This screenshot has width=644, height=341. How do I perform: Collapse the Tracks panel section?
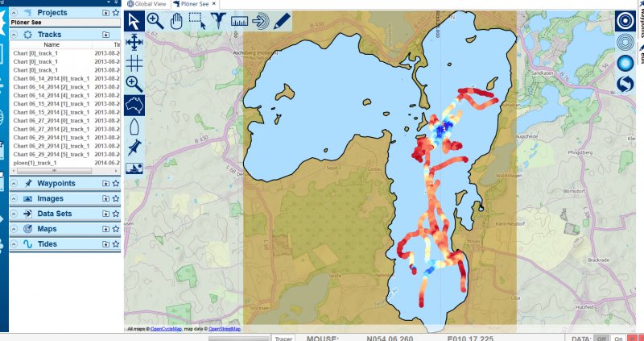pos(14,35)
